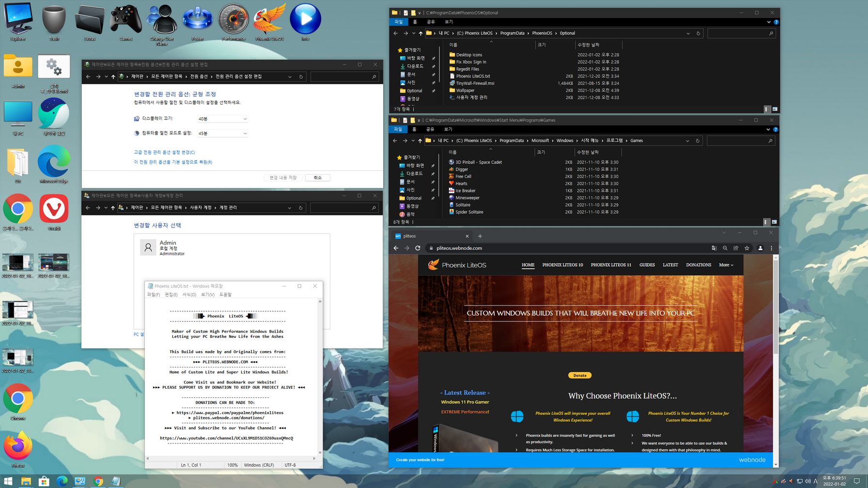Screen dimensions: 868x488
Task: Select Minesweeper shortcut in Games folder
Action: click(x=467, y=198)
